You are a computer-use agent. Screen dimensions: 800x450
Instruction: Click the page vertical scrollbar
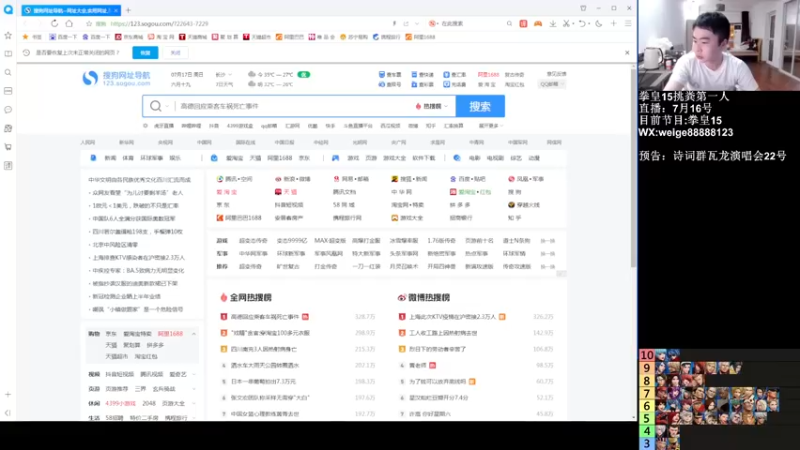click(633, 168)
